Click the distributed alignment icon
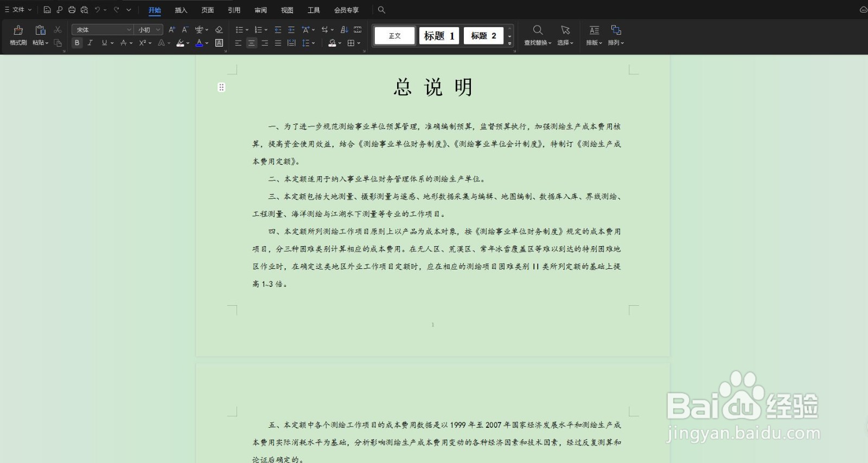 pyautogui.click(x=291, y=43)
